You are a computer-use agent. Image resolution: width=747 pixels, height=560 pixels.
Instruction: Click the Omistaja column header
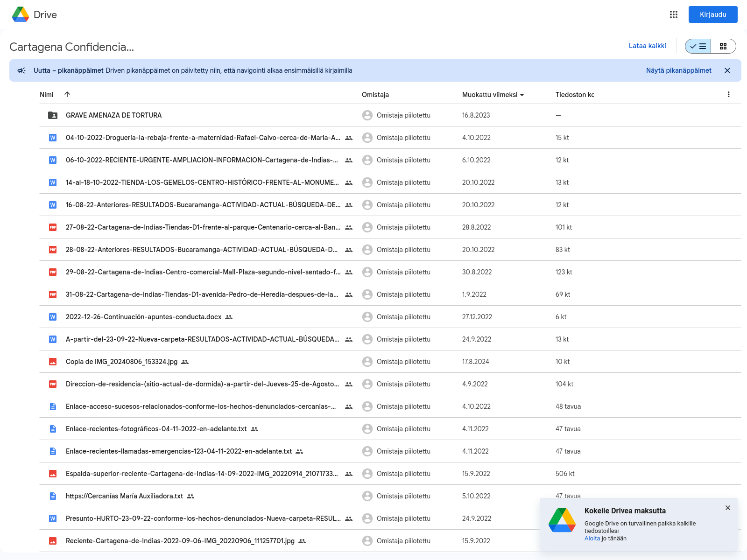tap(375, 95)
